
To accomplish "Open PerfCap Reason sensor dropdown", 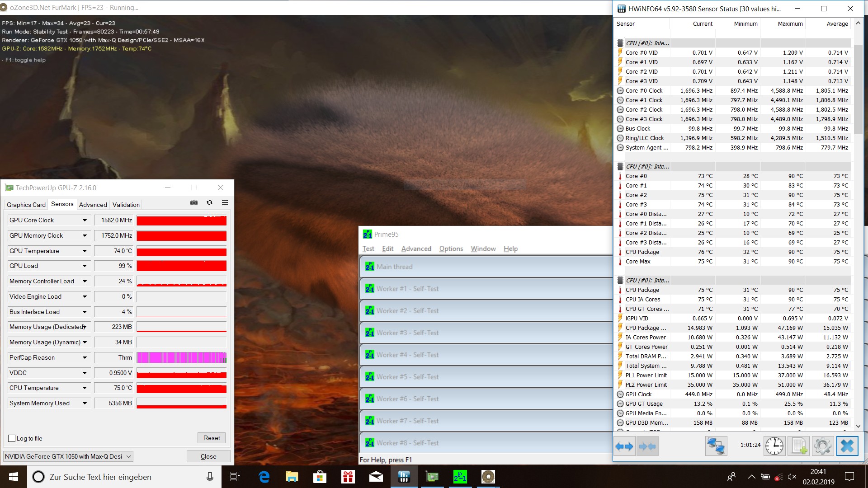I will tap(85, 358).
